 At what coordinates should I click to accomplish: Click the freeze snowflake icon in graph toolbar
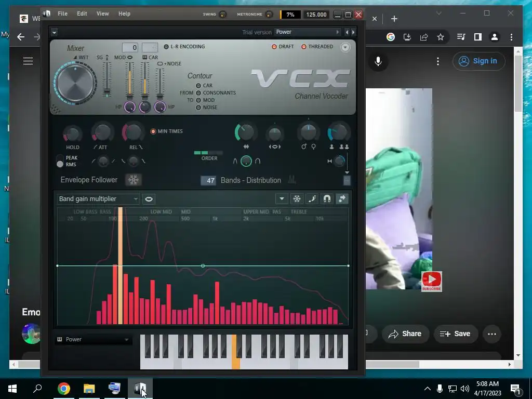click(297, 199)
